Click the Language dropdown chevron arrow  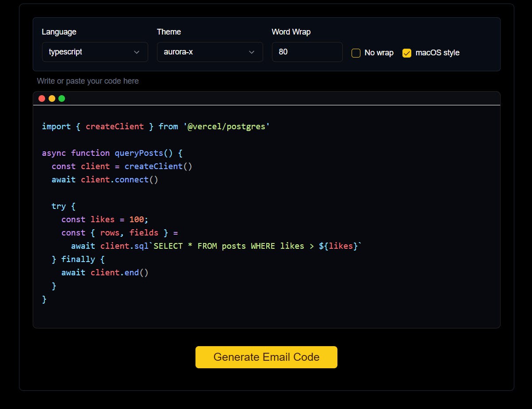coord(137,52)
